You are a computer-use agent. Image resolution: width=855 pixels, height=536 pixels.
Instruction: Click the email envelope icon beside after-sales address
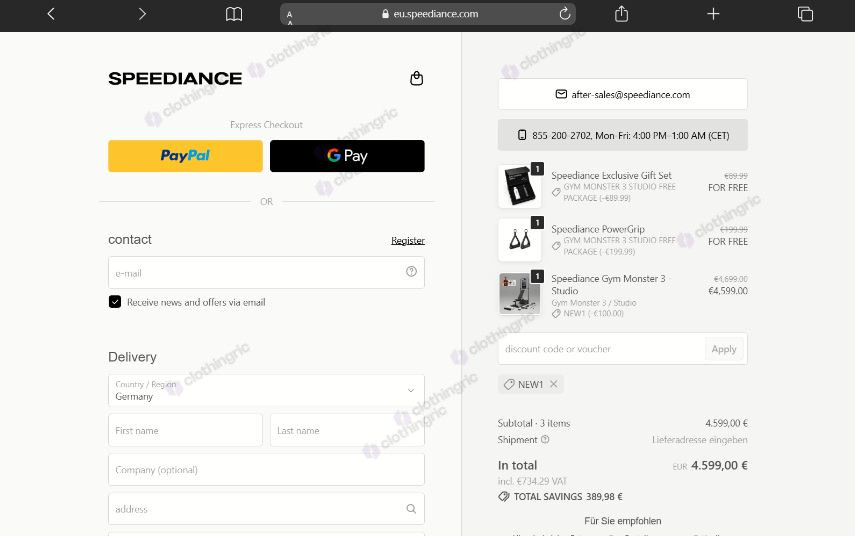coord(561,94)
